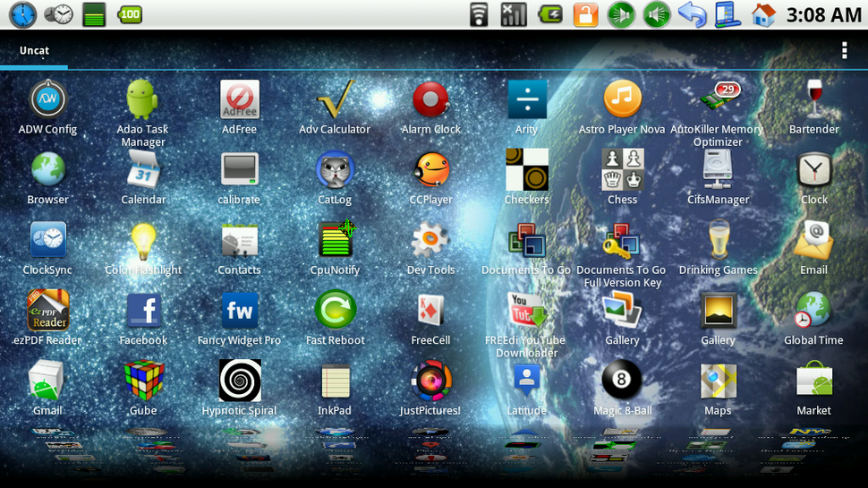Tap the volume down speaker icon

(621, 14)
